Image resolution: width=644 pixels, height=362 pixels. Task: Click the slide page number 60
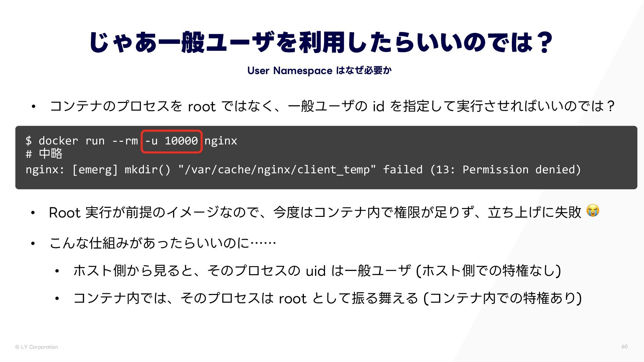coord(624,347)
